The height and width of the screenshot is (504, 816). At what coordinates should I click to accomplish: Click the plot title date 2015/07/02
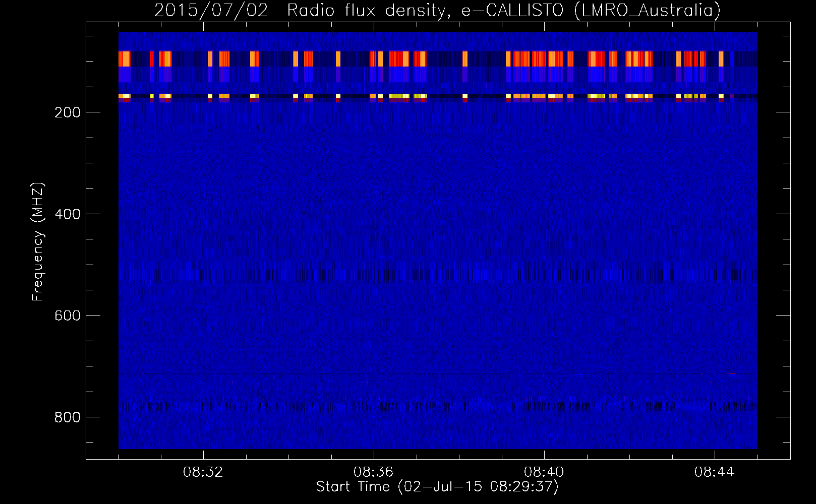[x=211, y=11]
